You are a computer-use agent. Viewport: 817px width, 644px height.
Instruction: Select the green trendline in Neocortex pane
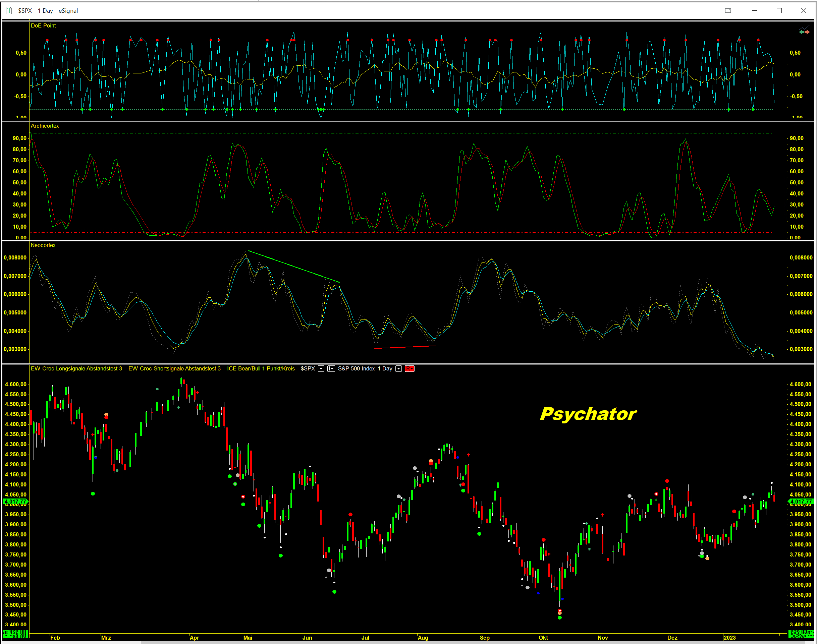(x=294, y=267)
